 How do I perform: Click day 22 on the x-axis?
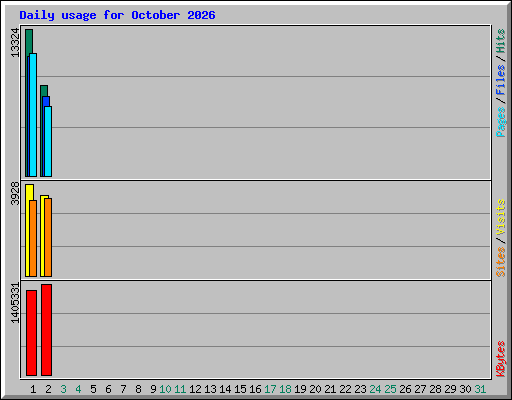click(x=345, y=389)
